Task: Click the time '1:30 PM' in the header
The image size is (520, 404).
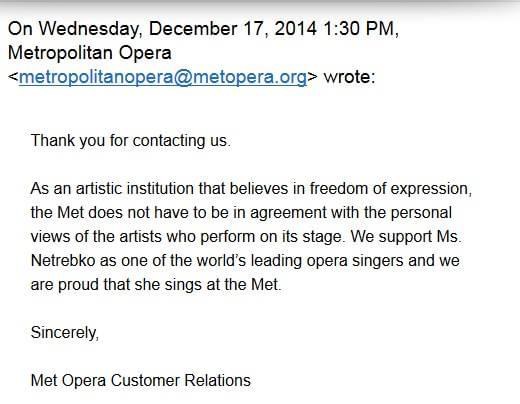Action: click(359, 29)
